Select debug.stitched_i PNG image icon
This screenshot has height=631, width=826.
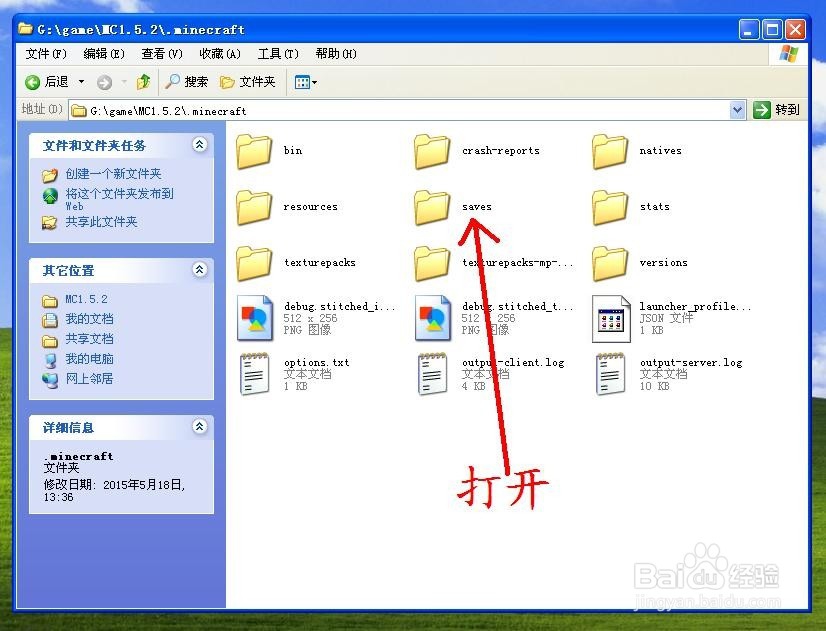255,318
